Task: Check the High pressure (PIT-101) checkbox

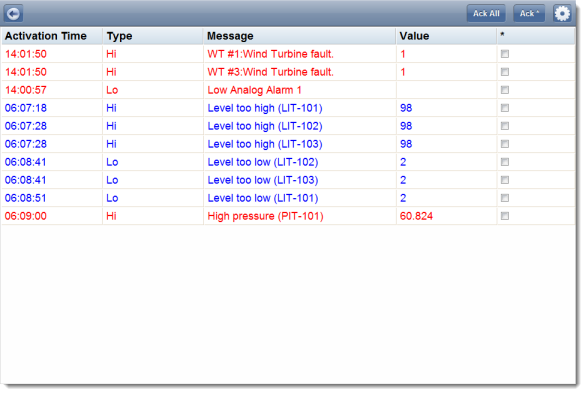Action: pos(505,216)
